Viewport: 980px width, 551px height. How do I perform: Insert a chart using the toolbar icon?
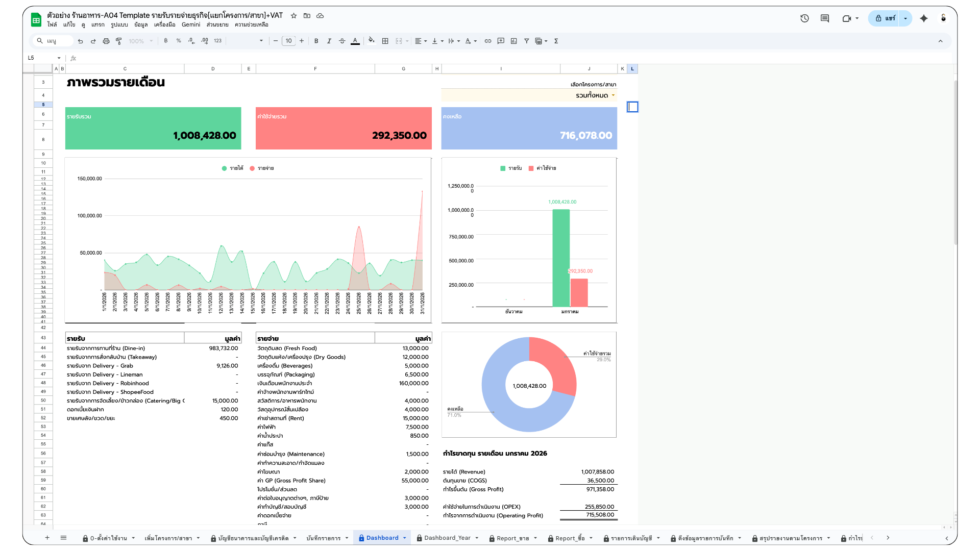(x=514, y=41)
